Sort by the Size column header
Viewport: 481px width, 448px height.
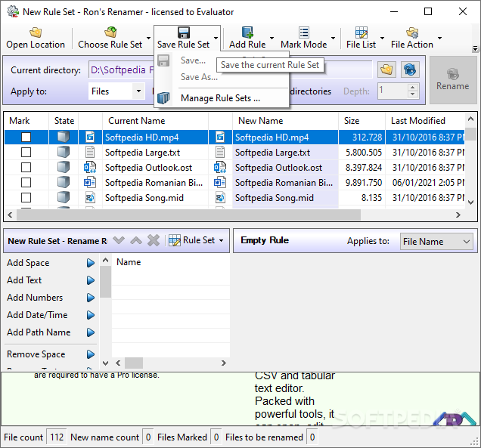tap(362, 121)
